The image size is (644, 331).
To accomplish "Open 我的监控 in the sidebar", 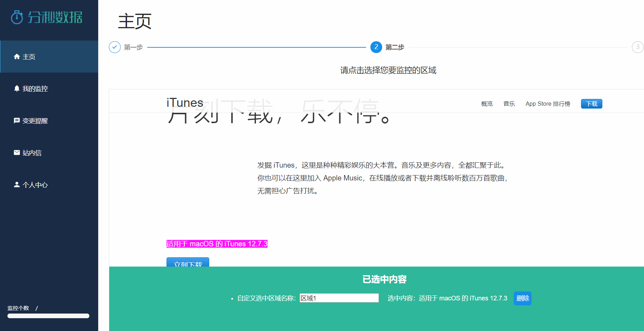I will point(49,89).
